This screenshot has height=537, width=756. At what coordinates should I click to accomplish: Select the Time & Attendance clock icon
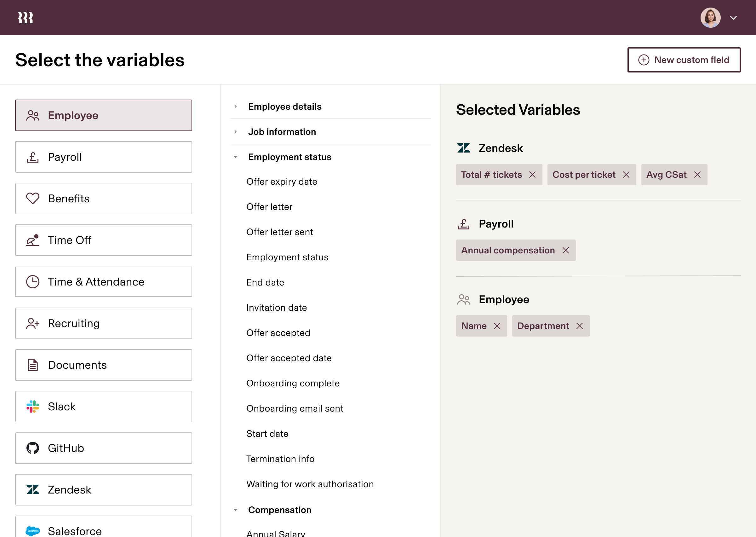(32, 282)
